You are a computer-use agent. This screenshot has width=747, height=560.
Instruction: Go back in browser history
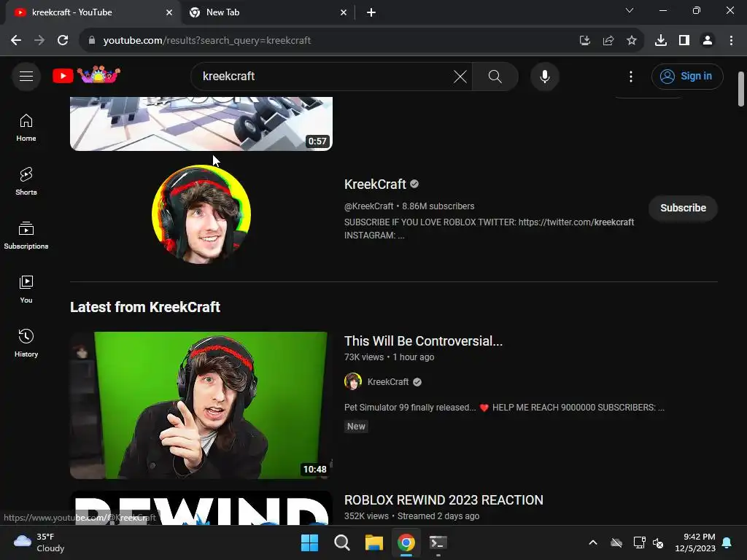pos(16,41)
